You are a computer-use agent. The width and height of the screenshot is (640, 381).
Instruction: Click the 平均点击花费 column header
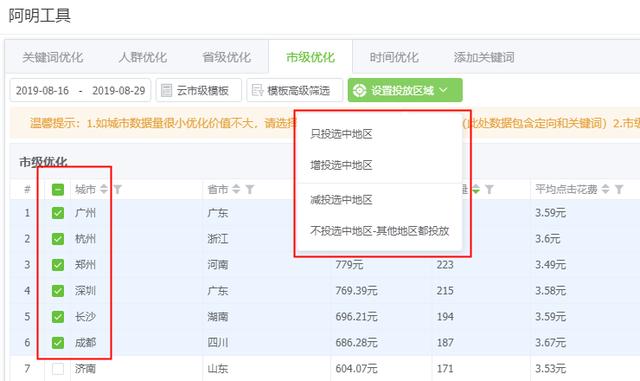click(x=566, y=189)
